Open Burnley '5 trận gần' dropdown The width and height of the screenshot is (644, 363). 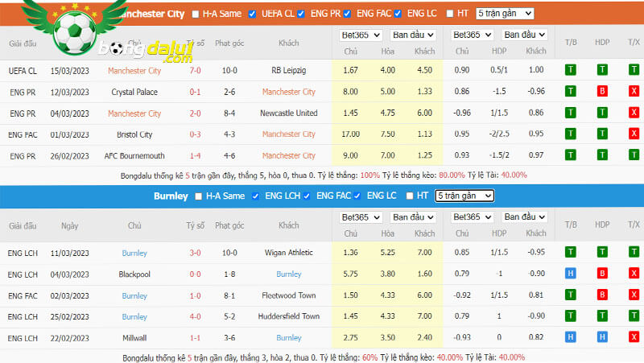click(x=464, y=196)
